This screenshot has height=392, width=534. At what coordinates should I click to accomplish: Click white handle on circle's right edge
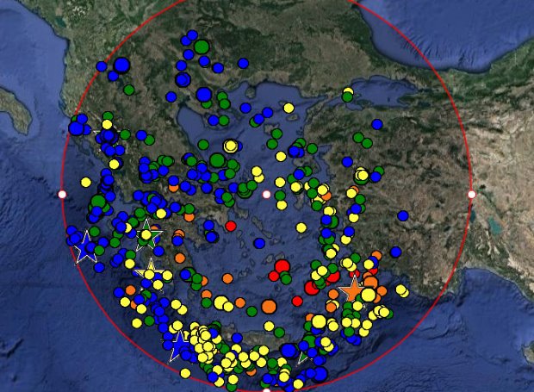(x=471, y=195)
